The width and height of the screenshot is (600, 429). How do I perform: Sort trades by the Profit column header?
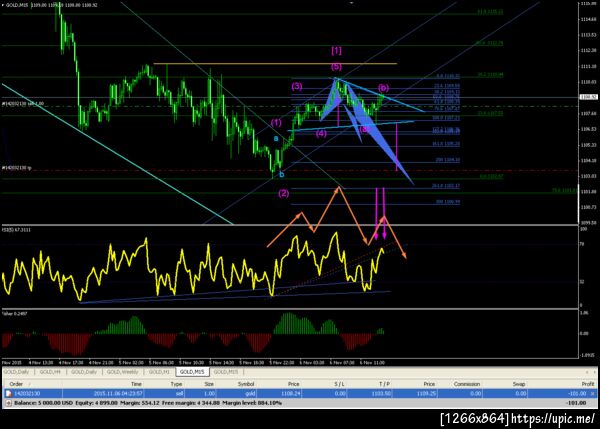pyautogui.click(x=588, y=384)
